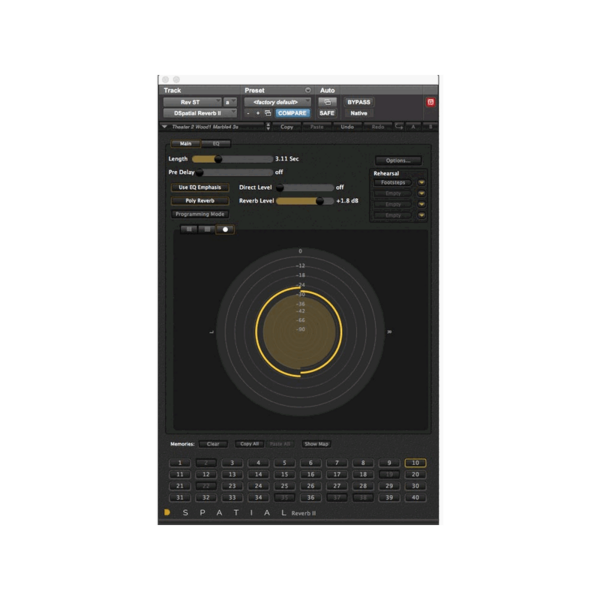Recall memory slot 24
600x600 pixels.
pyautogui.click(x=258, y=486)
